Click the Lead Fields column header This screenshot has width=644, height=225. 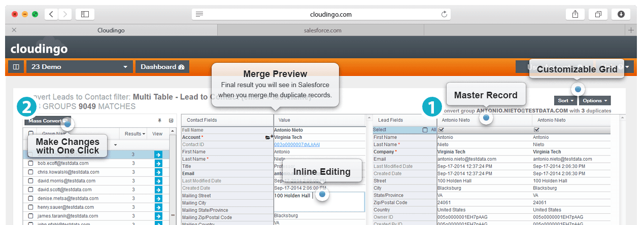click(x=404, y=120)
